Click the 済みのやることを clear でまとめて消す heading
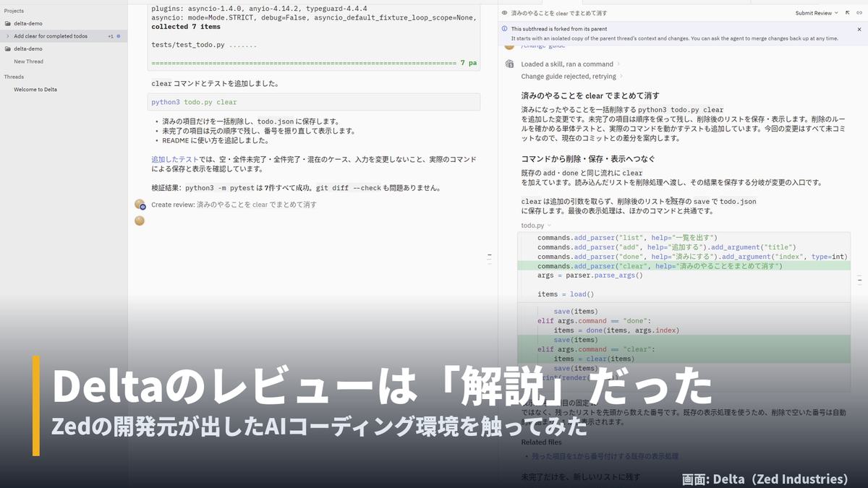 (590, 95)
